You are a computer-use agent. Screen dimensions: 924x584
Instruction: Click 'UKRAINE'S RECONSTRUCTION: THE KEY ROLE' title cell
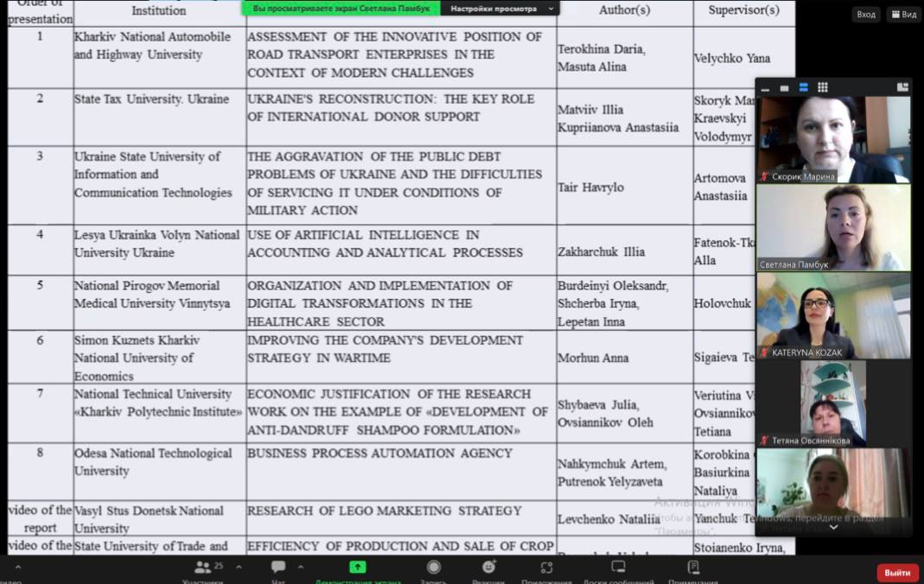401,117
